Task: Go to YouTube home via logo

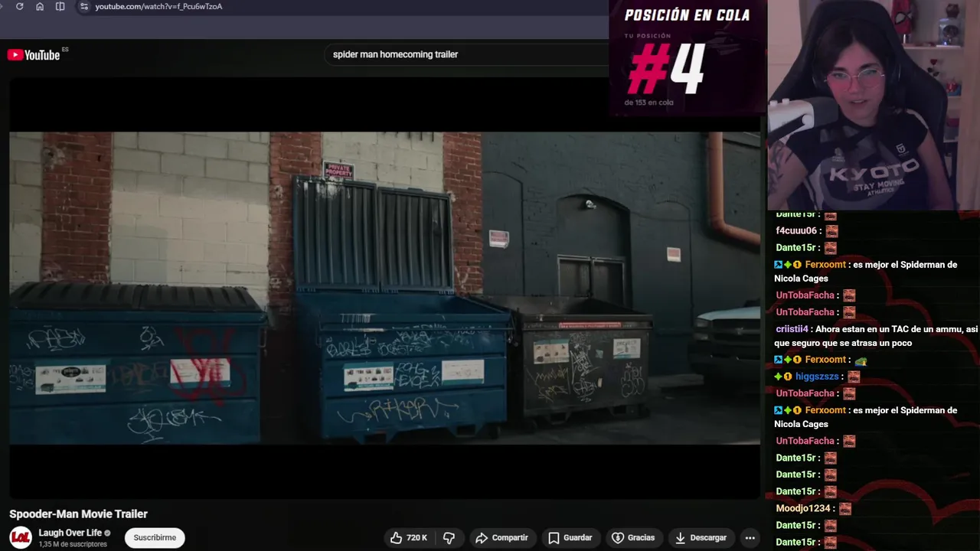Action: [x=34, y=55]
